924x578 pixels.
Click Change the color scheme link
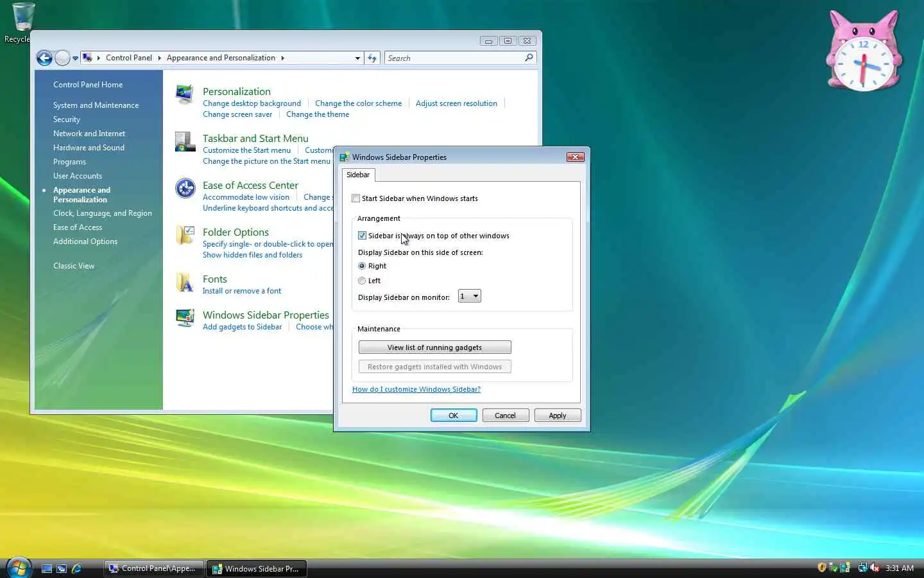(x=358, y=103)
